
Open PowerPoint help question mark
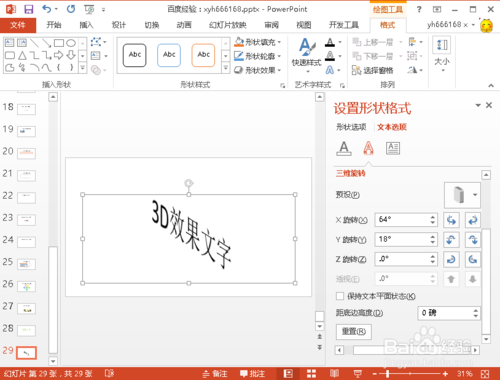pyautogui.click(x=419, y=9)
